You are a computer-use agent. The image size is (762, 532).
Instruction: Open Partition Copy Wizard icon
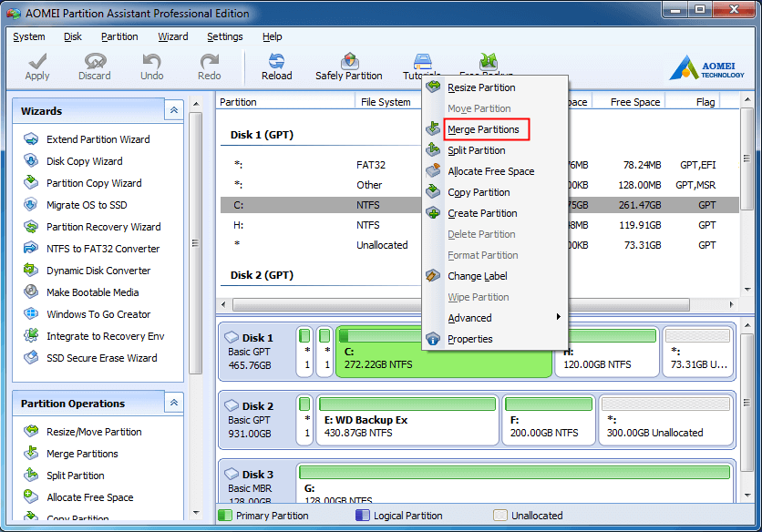tap(31, 183)
